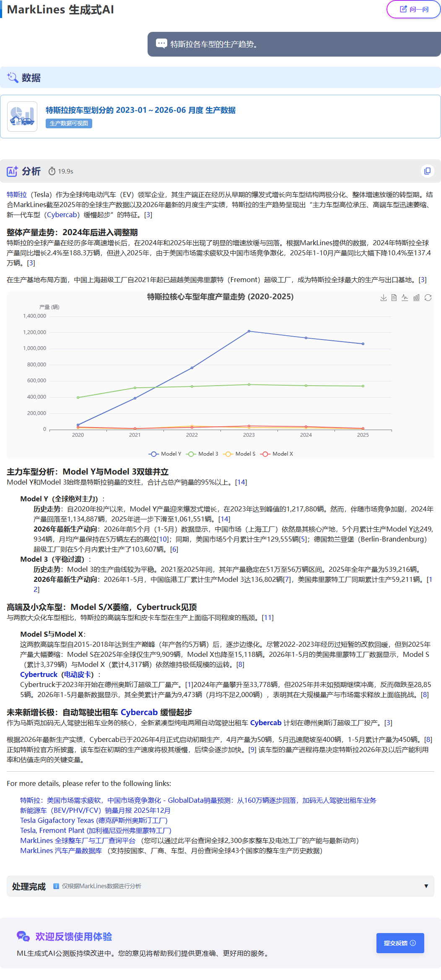Open 特斯拉按车型划分的 2023-01～2026-06 月度生产数据 link
441x980 pixels.
coord(140,110)
